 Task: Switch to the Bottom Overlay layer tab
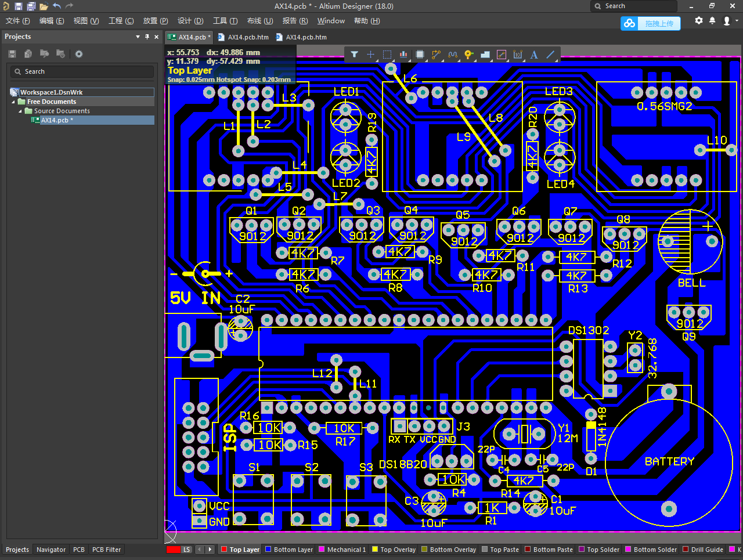449,550
